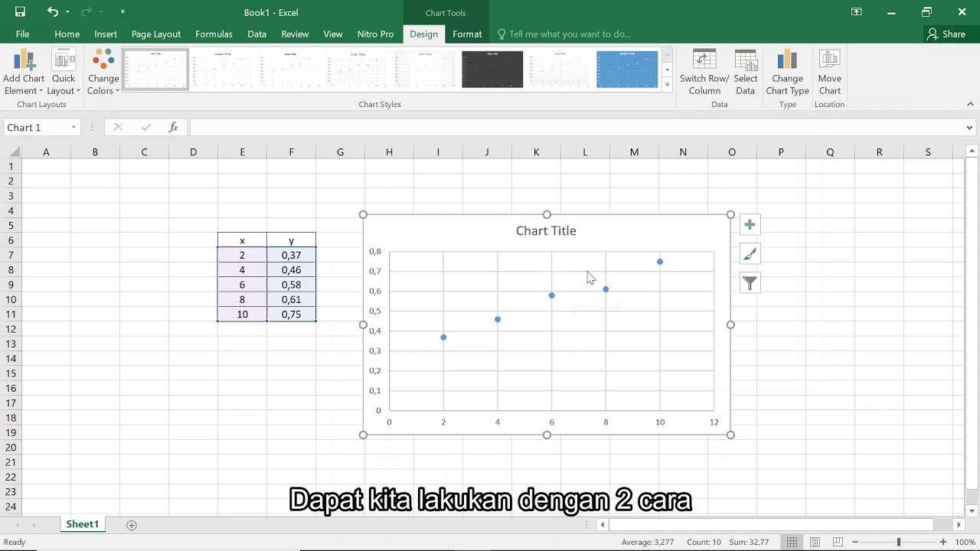980x551 pixels.
Task: Select the Normal view icon
Action: (792, 542)
